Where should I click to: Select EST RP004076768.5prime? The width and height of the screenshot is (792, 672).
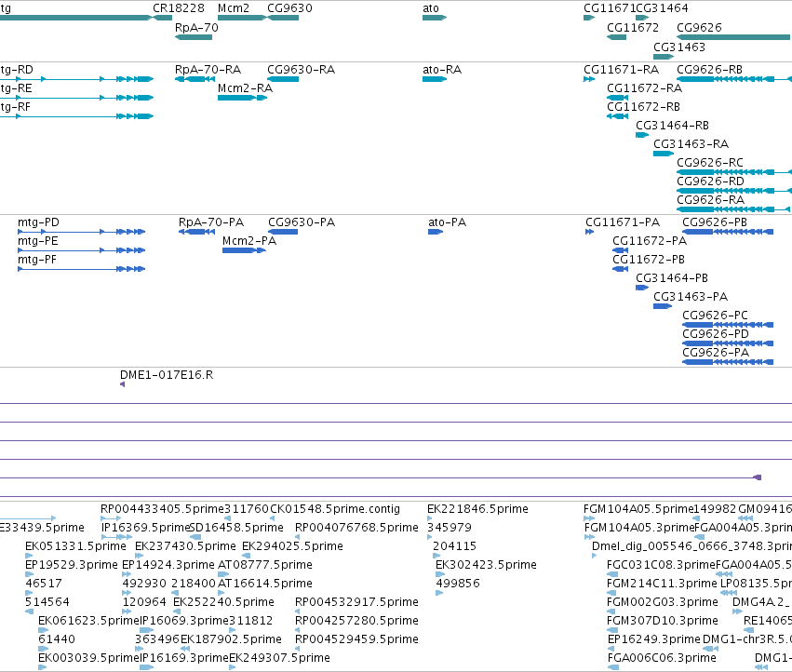click(x=356, y=528)
